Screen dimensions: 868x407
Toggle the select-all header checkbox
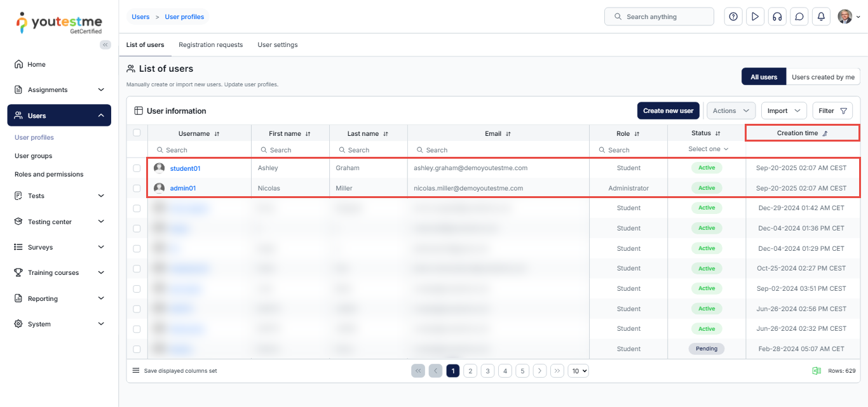pyautogui.click(x=137, y=133)
